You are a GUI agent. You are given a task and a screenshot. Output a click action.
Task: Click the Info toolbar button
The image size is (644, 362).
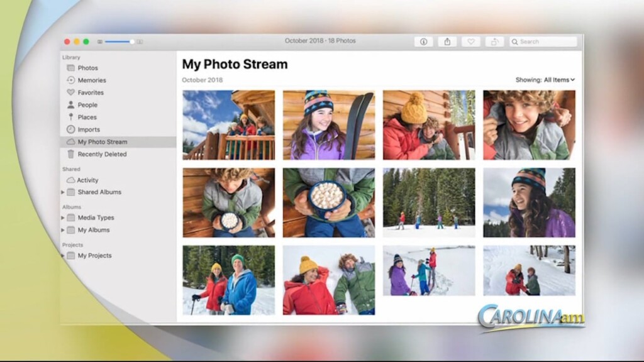(x=423, y=41)
